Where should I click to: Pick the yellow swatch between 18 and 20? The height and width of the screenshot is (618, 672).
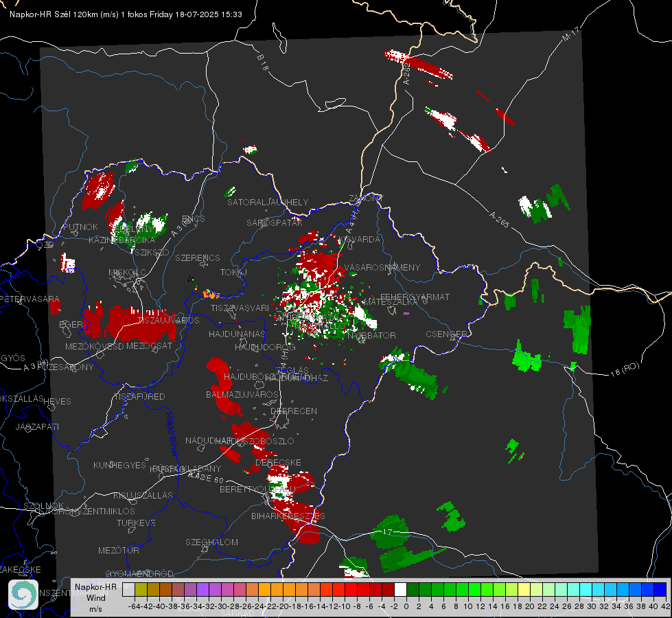pos(524,589)
